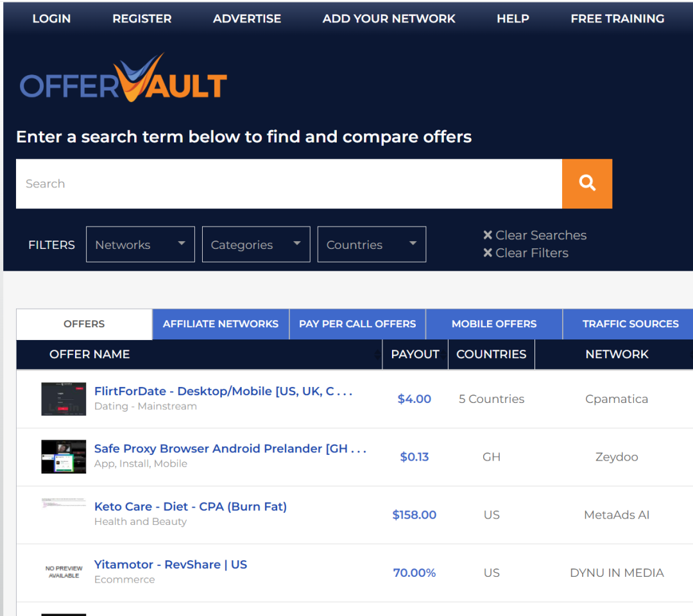Click in the Search text field
The height and width of the screenshot is (616, 693).
289,184
